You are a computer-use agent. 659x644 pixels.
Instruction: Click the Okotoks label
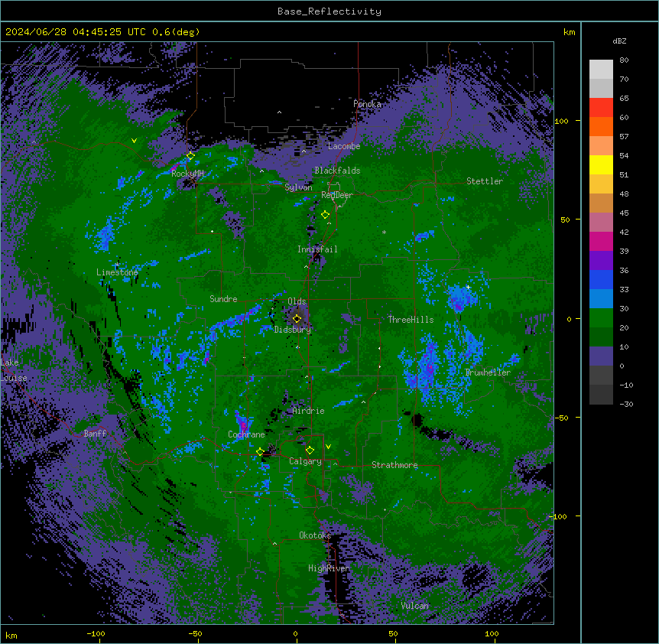[315, 535]
